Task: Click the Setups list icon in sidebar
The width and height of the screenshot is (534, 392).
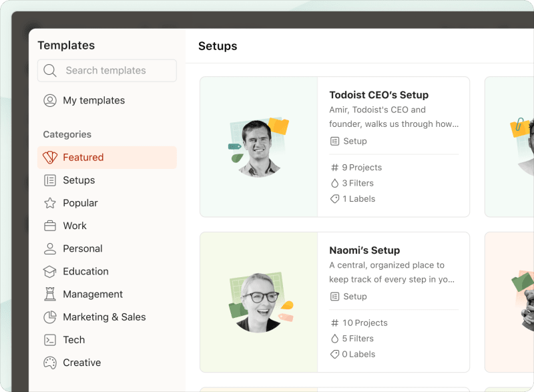Action: 50,180
